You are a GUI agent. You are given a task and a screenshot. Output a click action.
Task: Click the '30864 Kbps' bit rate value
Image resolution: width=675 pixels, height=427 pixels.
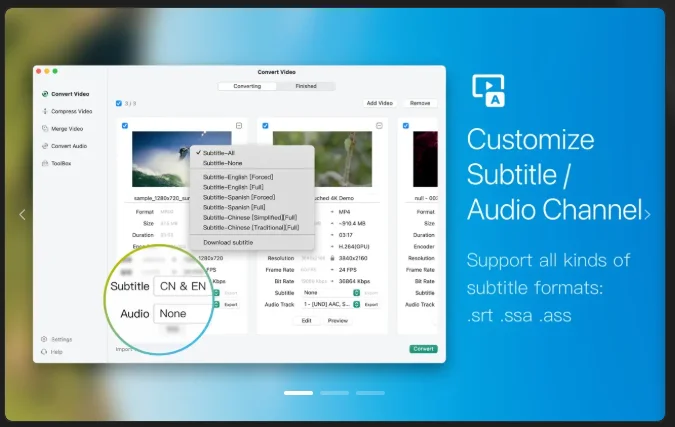(354, 281)
